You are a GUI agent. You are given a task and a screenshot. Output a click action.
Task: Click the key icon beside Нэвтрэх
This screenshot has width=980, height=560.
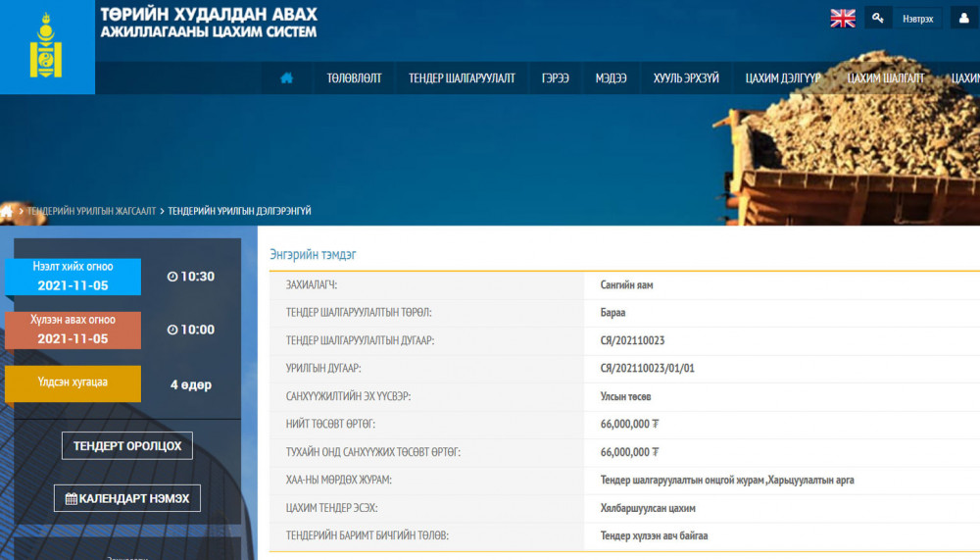pos(878,19)
